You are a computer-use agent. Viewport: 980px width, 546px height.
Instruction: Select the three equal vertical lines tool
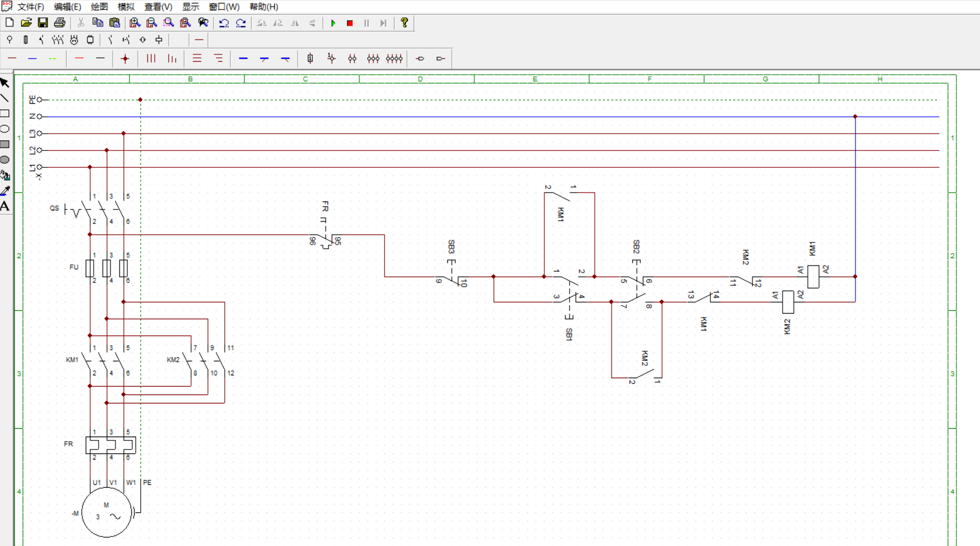point(151,58)
